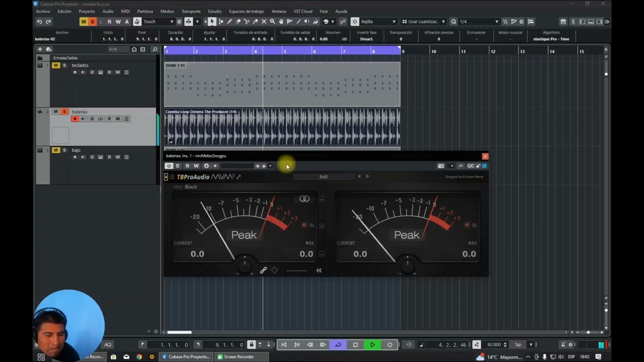Click the Redo arrow in toolbar
Viewport: 644px width, 362px height.
tap(48, 22)
